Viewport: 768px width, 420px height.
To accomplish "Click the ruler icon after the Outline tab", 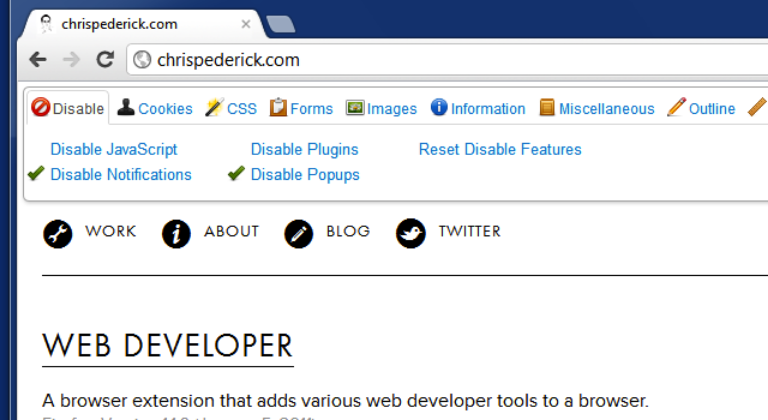I will [757, 107].
